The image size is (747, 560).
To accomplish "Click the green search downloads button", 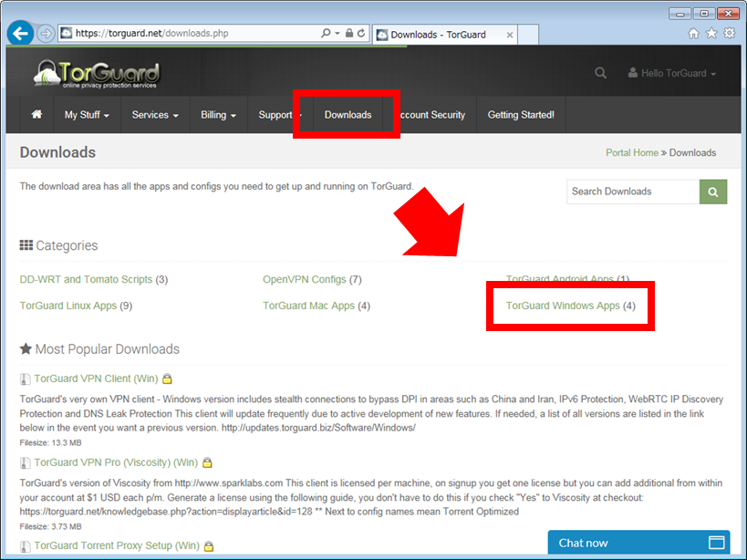I will [713, 192].
